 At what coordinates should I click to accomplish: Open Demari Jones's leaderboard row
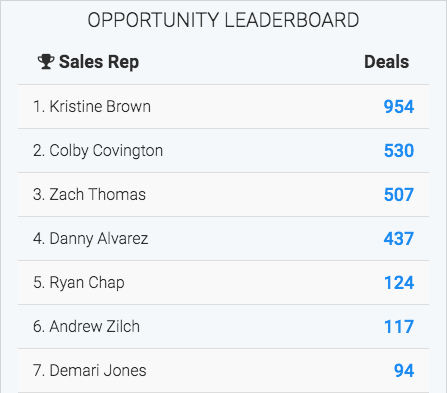(223, 371)
